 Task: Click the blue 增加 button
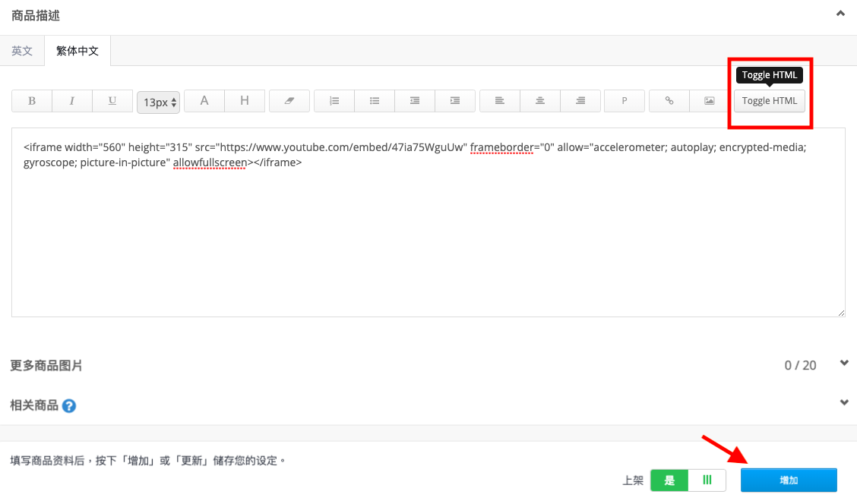click(x=789, y=480)
